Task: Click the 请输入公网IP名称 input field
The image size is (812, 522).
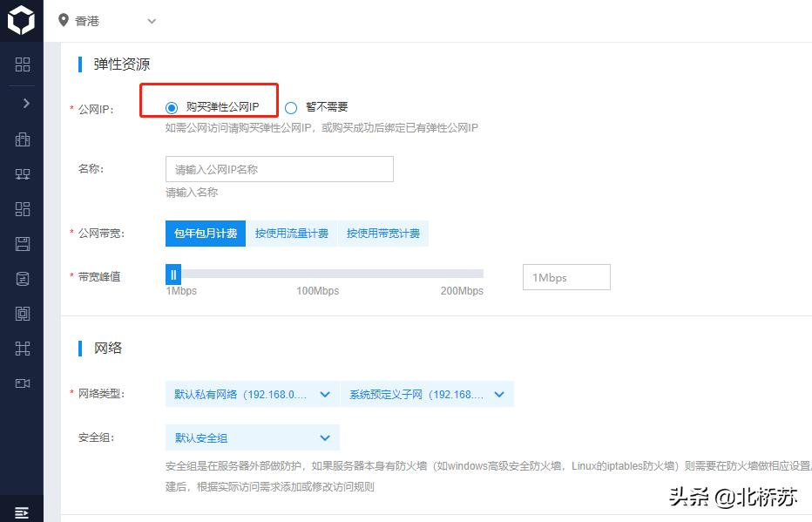Action: coord(279,168)
